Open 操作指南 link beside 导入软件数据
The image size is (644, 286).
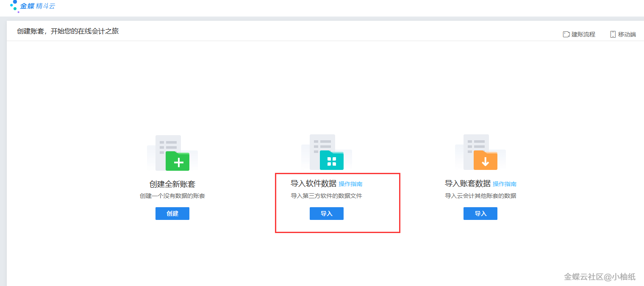(350, 184)
